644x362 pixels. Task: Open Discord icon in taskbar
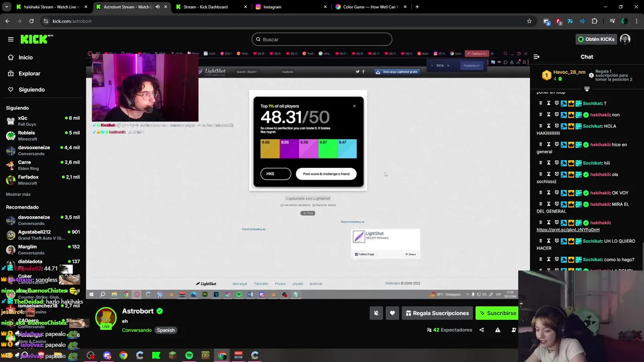(x=107, y=355)
